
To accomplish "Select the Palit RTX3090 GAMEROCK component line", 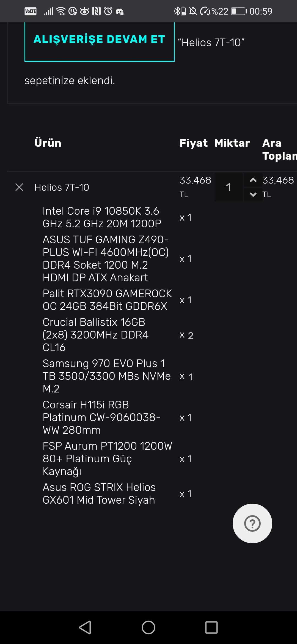I will click(x=107, y=300).
